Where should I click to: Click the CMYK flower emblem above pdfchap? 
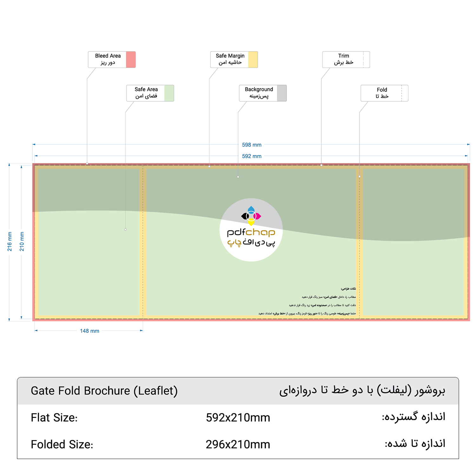(x=251, y=216)
